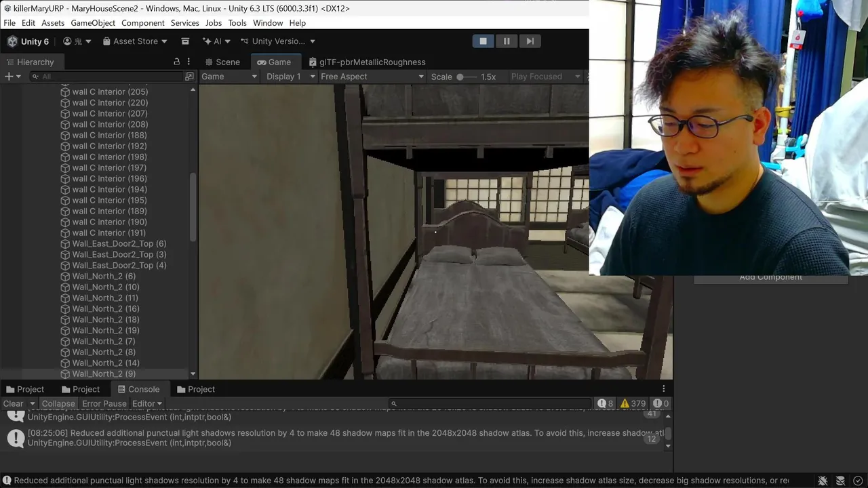Toggle the Console Collapse option
The width and height of the screenshot is (868, 488).
click(58, 403)
